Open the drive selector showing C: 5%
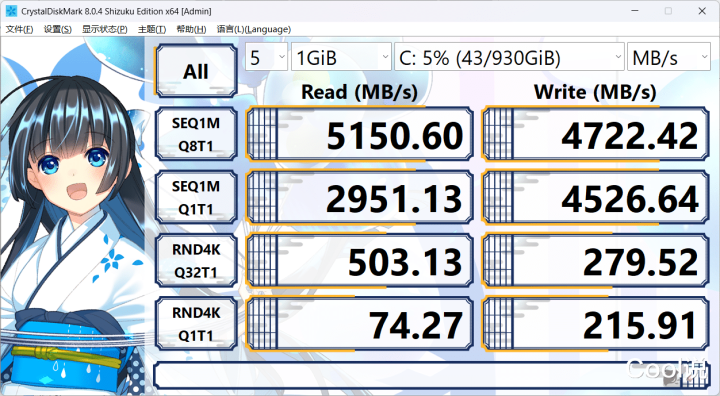This screenshot has width=720, height=396. [x=509, y=57]
